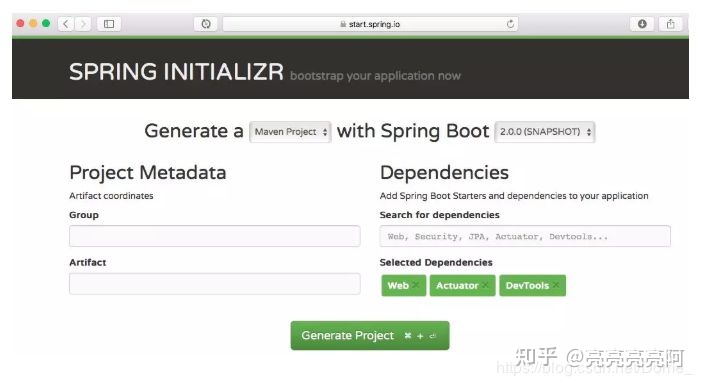Open the Spring Boot version dropdown
The image size is (702, 386).
tap(544, 132)
